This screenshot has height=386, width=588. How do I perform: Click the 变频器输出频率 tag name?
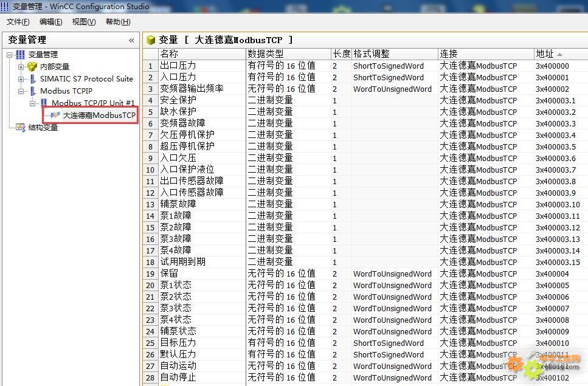coord(192,89)
